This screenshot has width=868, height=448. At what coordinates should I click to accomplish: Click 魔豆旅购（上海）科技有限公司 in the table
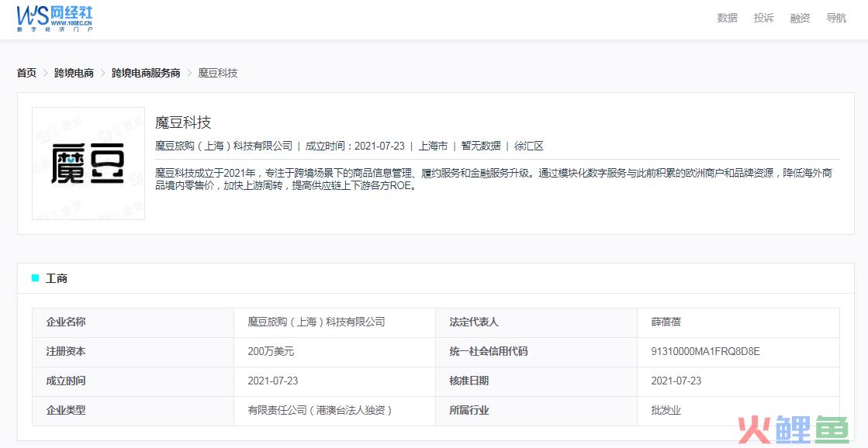(316, 322)
